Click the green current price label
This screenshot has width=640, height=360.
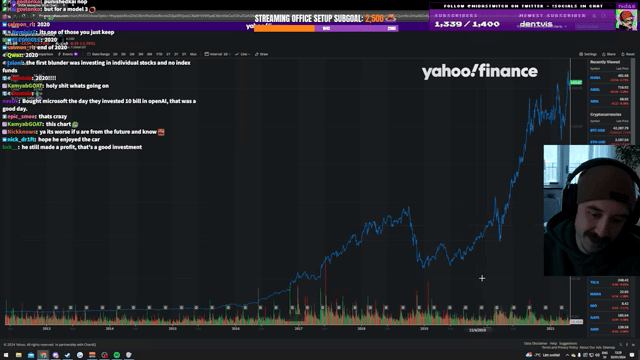coord(576,82)
